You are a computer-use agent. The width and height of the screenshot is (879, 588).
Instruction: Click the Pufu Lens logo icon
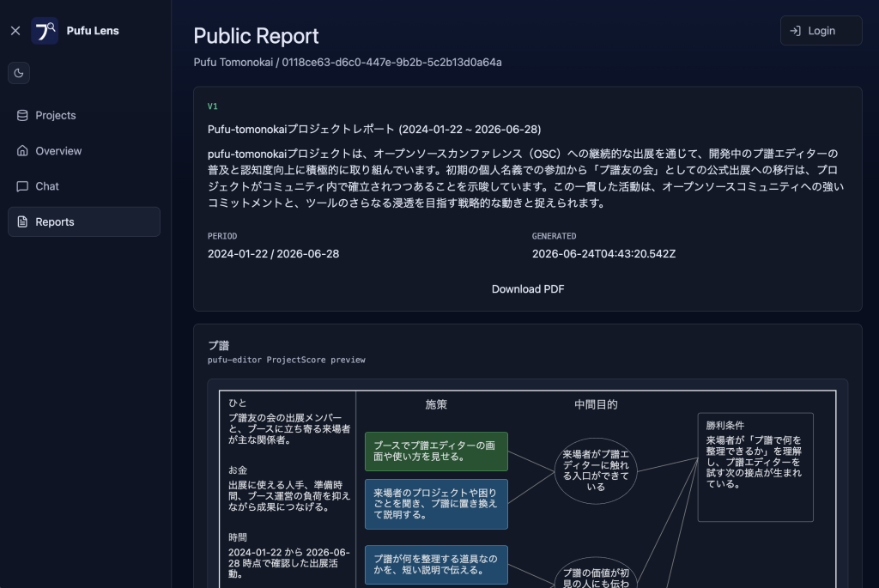(45, 31)
